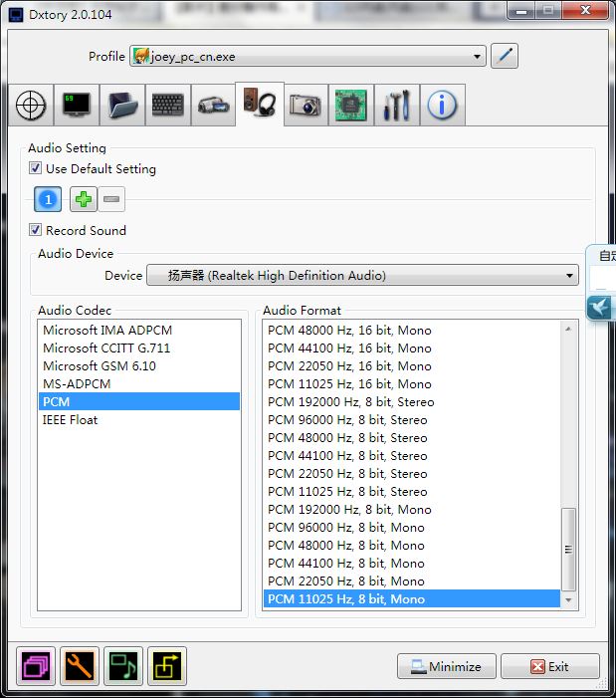Open the camcorder movie settings tab

214,106
